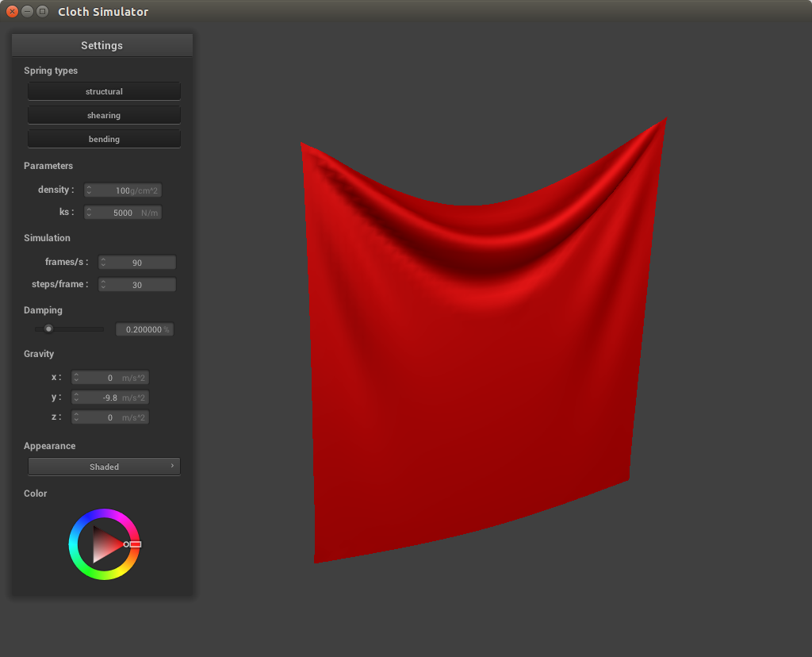Toggle the shearing spring type
812x657 pixels.
(104, 115)
